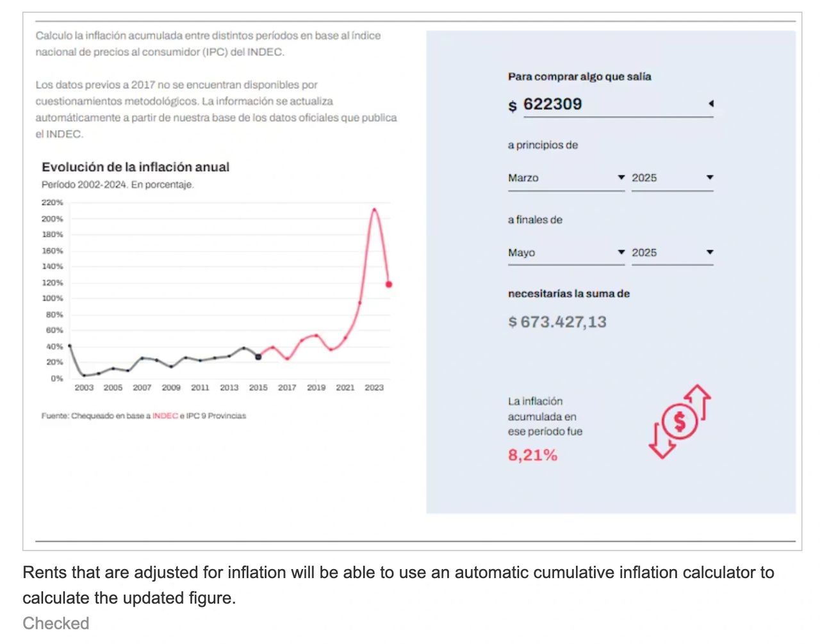Click the 'necesitarías la suma de' label

568,294
